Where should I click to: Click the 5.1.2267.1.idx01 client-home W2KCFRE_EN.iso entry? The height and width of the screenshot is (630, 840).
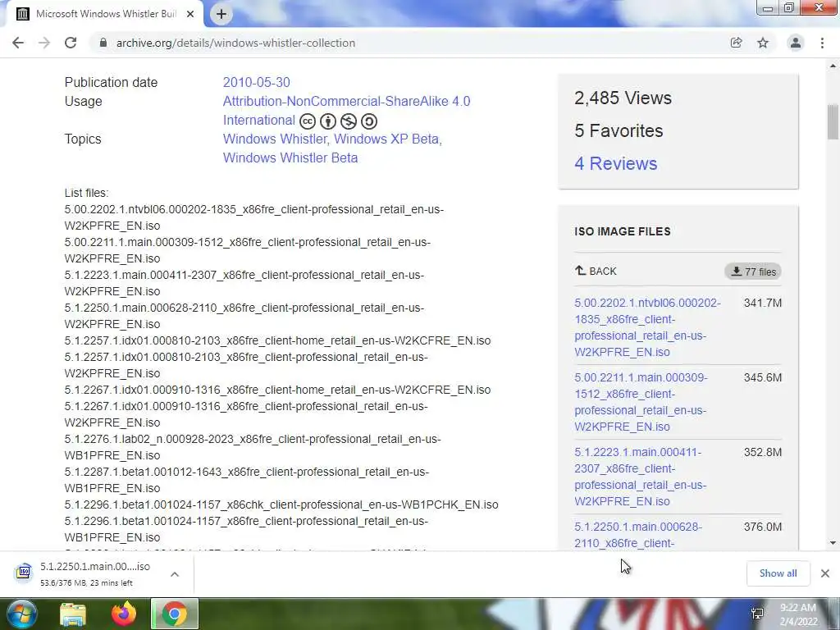(277, 390)
